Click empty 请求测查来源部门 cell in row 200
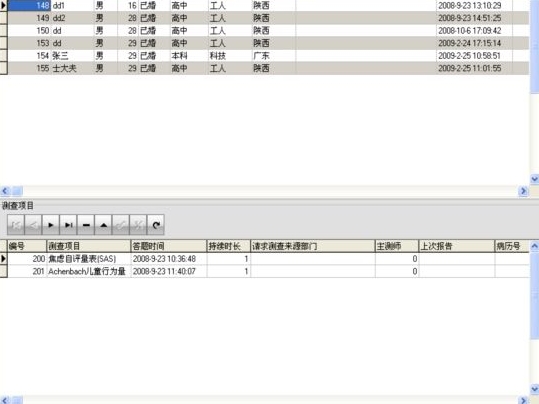The height and width of the screenshot is (404, 539). point(312,259)
